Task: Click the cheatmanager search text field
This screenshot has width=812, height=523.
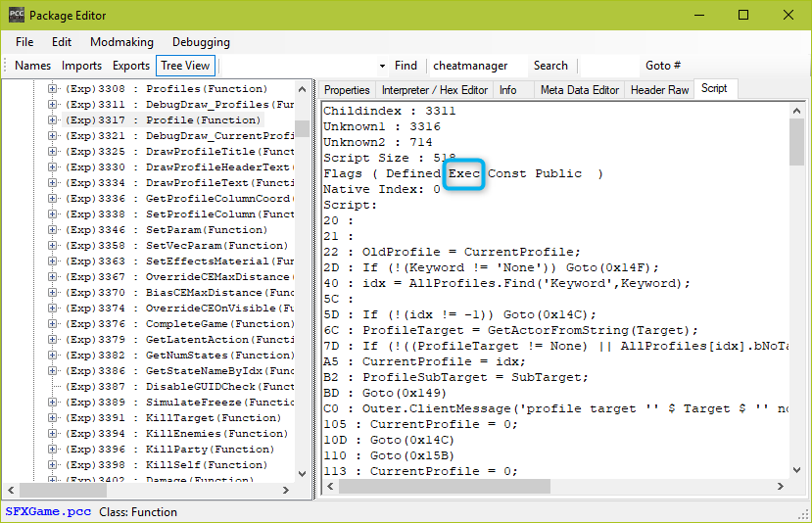Action: pyautogui.click(x=474, y=66)
